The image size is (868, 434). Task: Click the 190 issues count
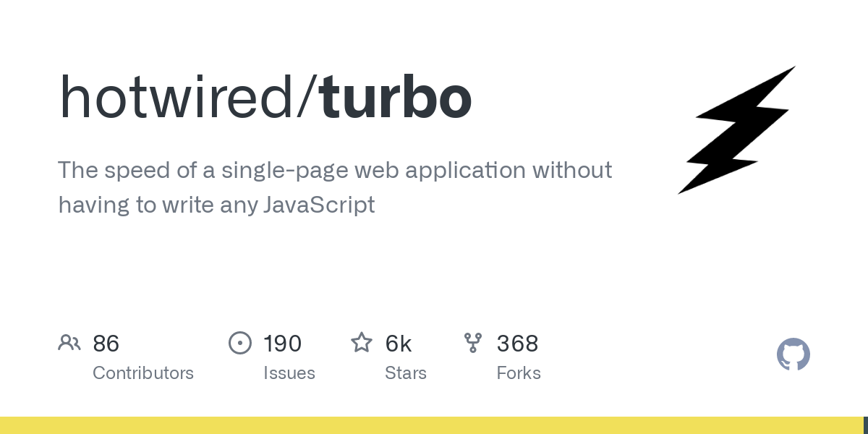(283, 344)
